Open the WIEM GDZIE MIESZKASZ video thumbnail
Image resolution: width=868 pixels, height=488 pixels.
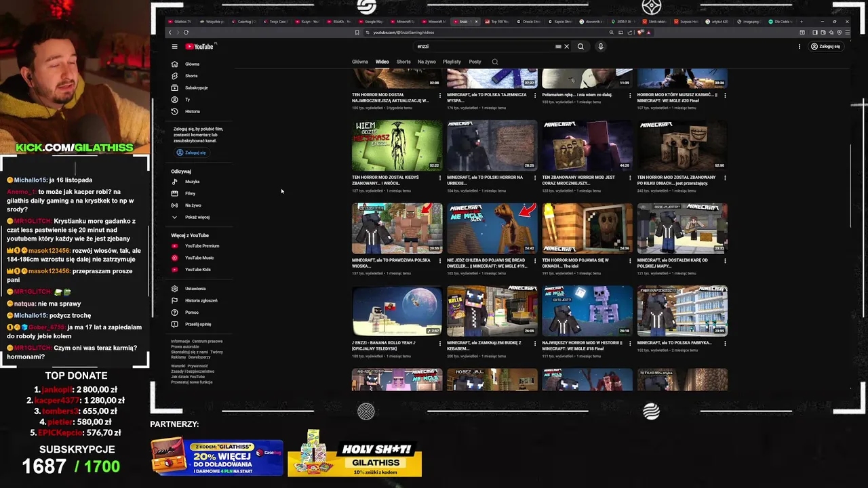[x=397, y=145]
